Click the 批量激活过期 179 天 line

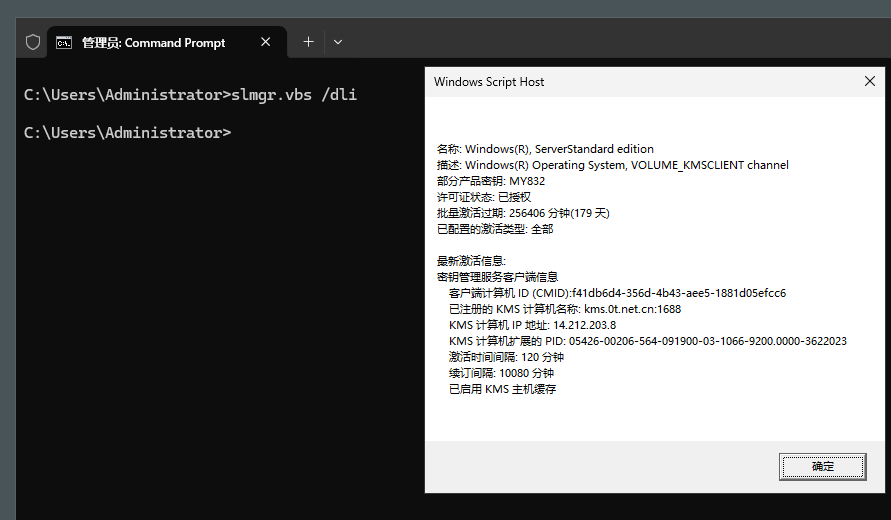pyautogui.click(x=523, y=213)
